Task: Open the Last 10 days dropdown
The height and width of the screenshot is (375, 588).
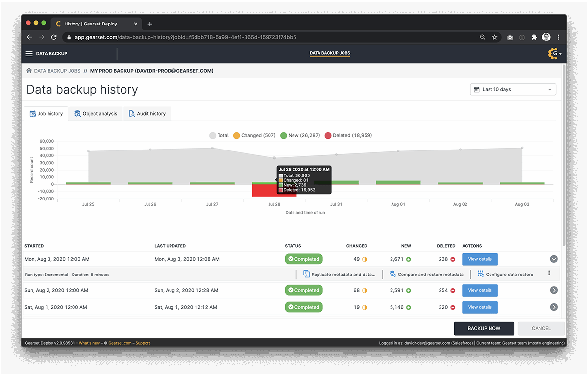Action: 513,89
